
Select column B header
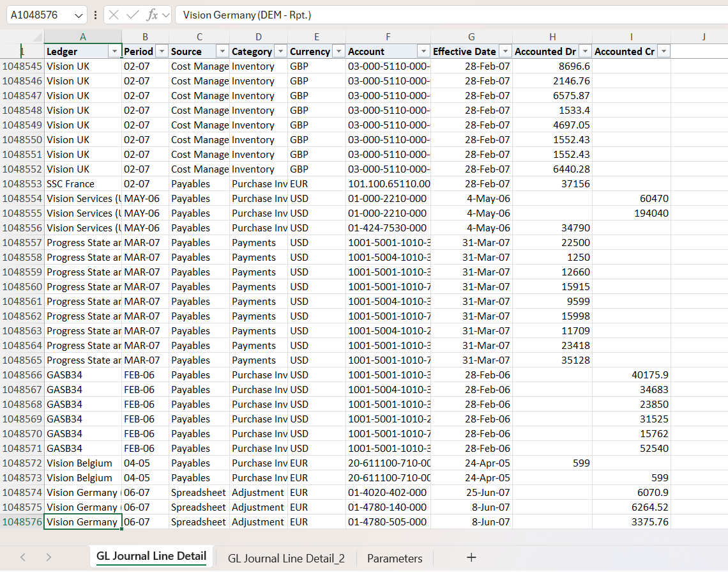(145, 36)
